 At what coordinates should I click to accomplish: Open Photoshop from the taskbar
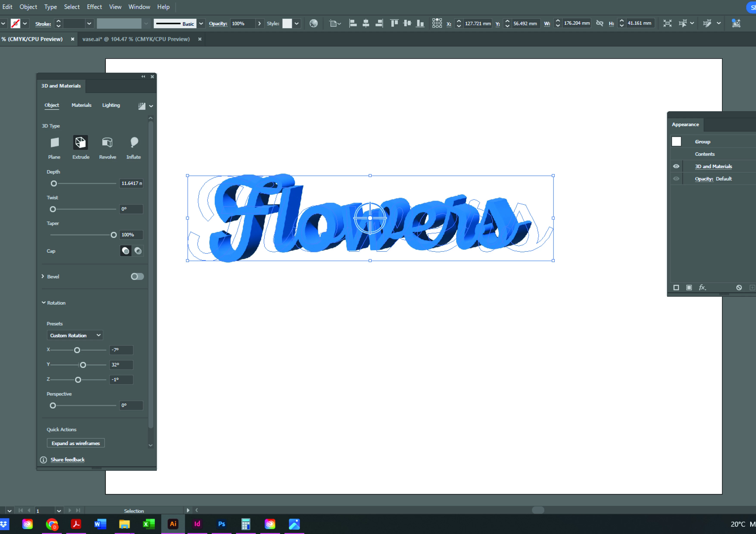(x=222, y=524)
